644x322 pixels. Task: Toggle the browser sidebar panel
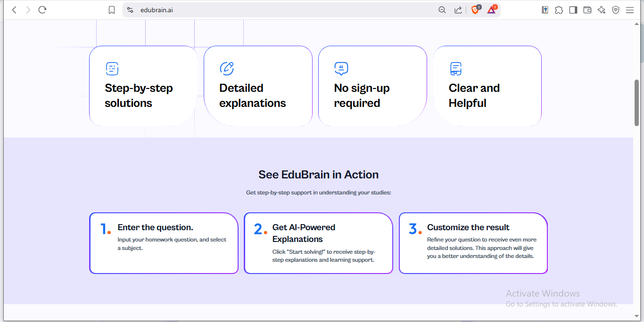click(x=573, y=10)
